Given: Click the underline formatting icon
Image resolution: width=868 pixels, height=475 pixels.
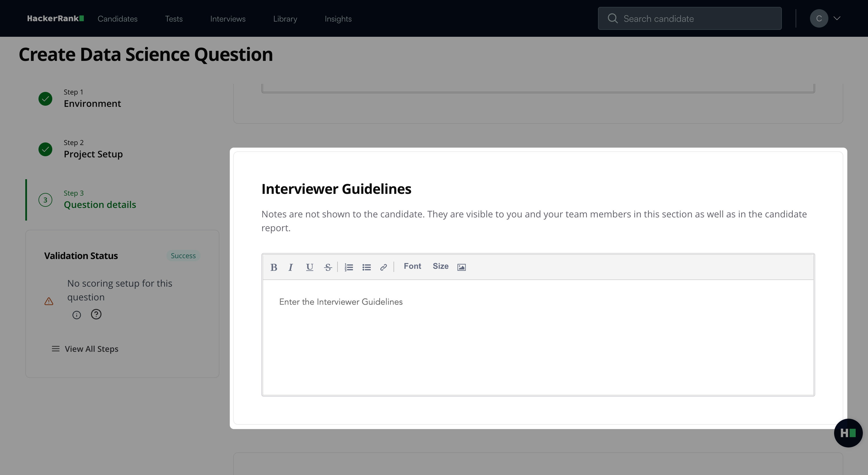Looking at the screenshot, I should (309, 267).
